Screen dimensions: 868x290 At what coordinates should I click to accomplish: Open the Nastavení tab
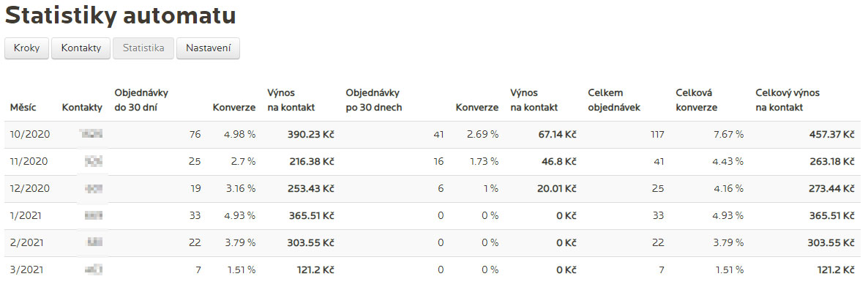208,48
